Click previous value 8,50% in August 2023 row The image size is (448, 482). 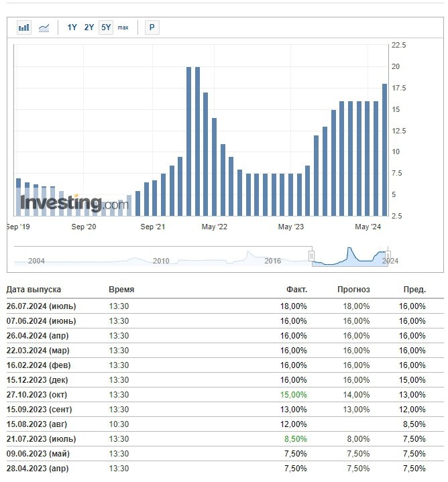[414, 424]
